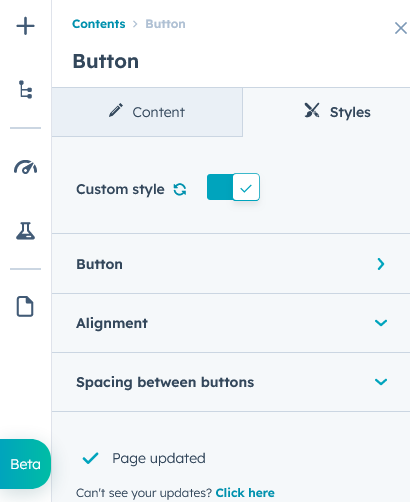Toggle the Custom style switch off
Image resolution: width=410 pixels, height=502 pixels.
point(233,187)
